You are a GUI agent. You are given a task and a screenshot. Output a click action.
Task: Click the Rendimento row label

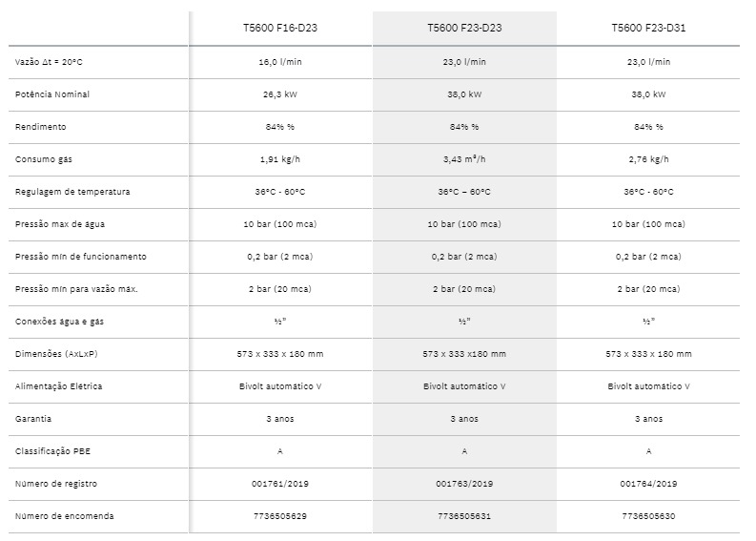point(40,127)
